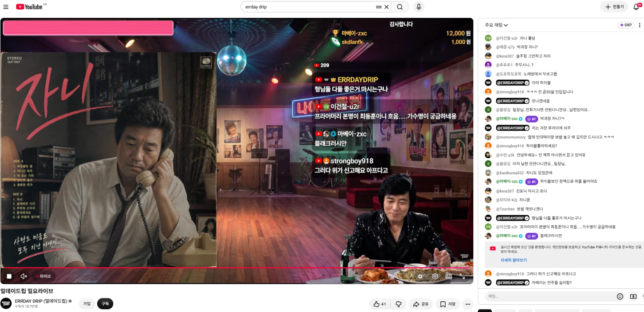This screenshot has width=644, height=312.
Task: Select chat message 그러다 위가 신고해요 아프다고
Action: [551, 274]
